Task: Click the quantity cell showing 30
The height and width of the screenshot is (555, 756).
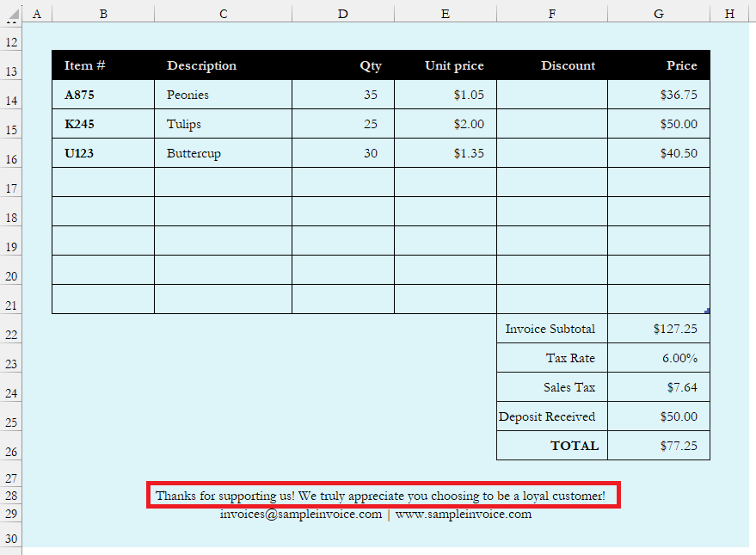Action: 343,153
